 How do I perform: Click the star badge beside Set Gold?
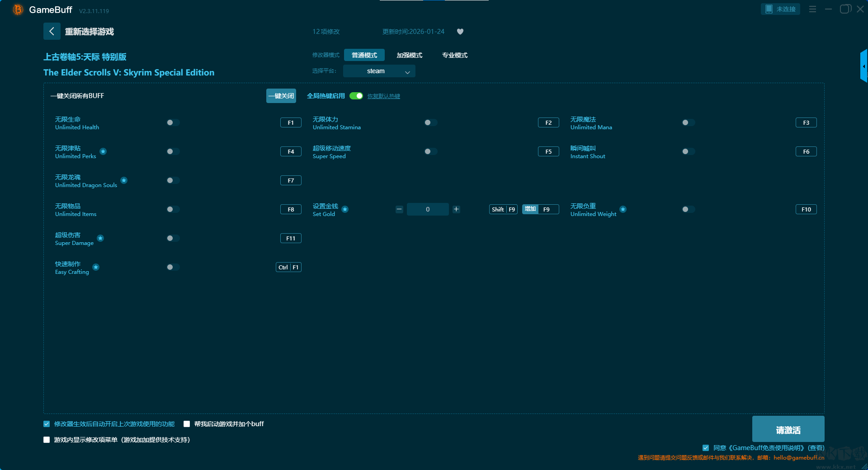[x=345, y=209]
